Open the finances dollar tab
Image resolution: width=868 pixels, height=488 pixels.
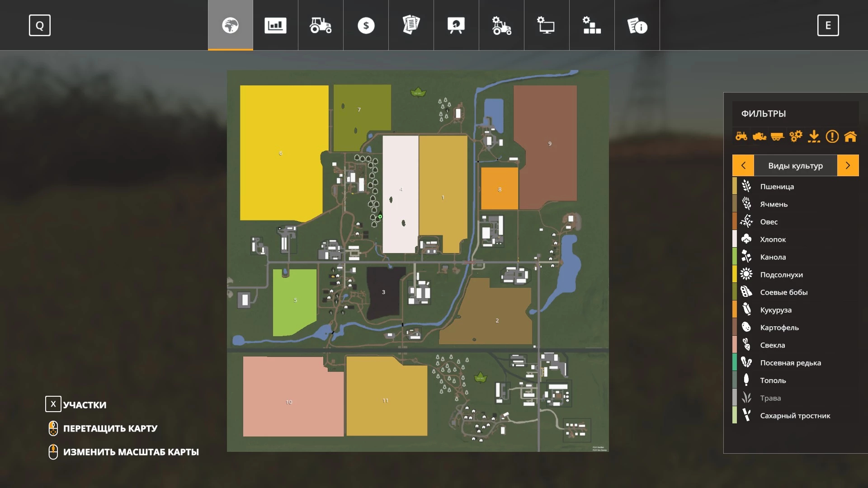coord(366,25)
